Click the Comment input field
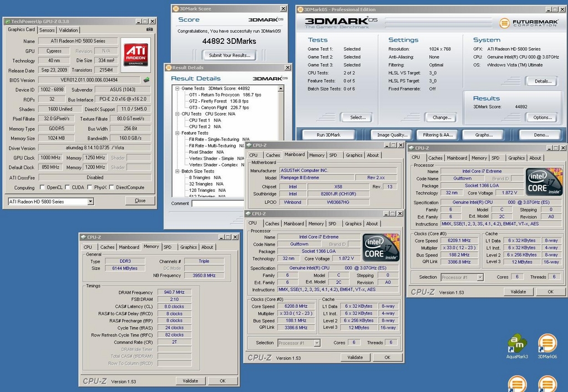 (x=217, y=203)
